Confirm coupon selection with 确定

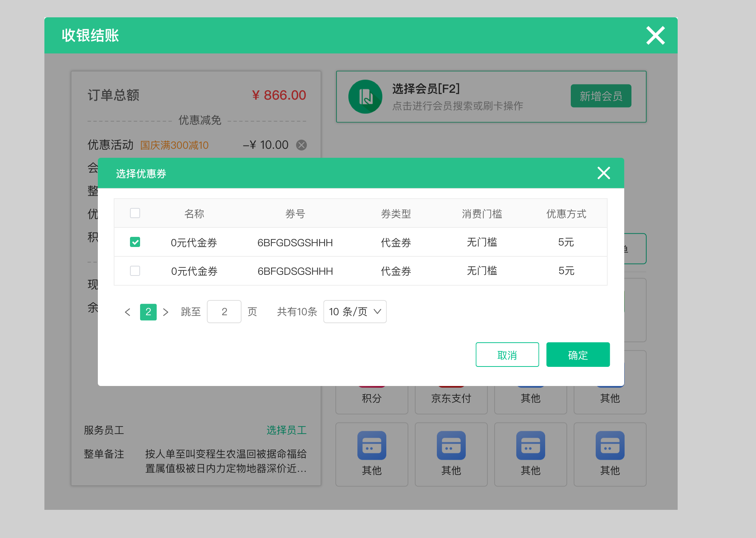point(578,355)
